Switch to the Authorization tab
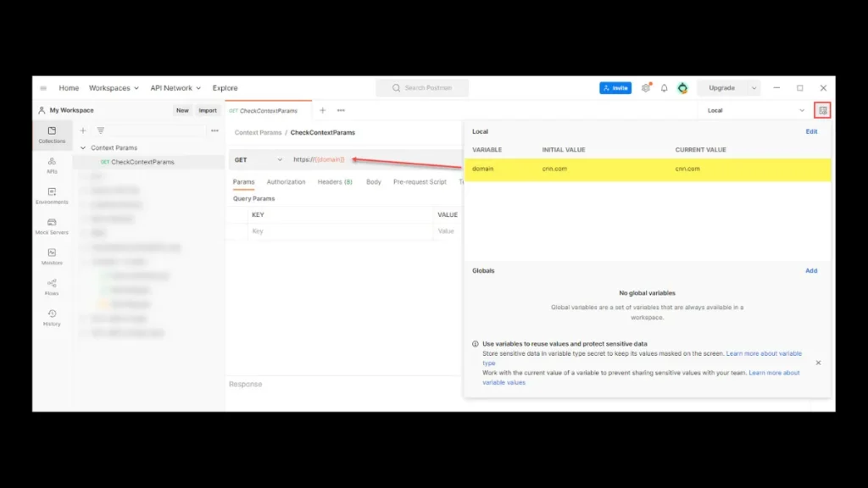Screen dimensions: 868x488 286,181
